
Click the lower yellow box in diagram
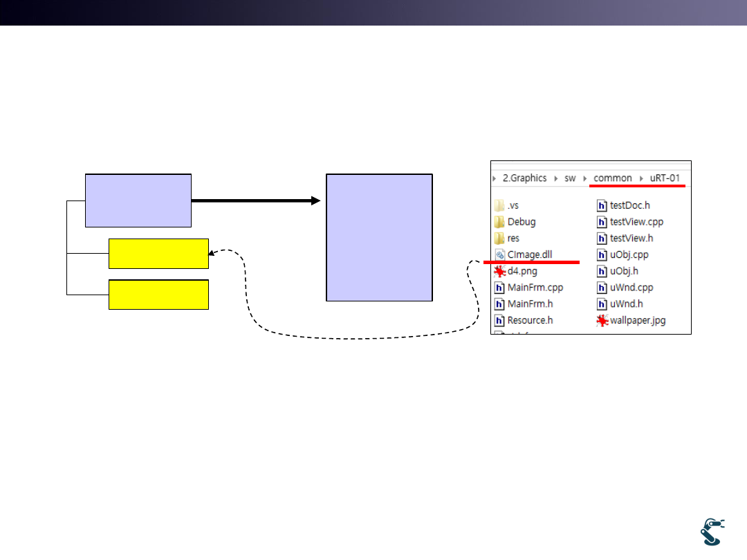(x=158, y=295)
